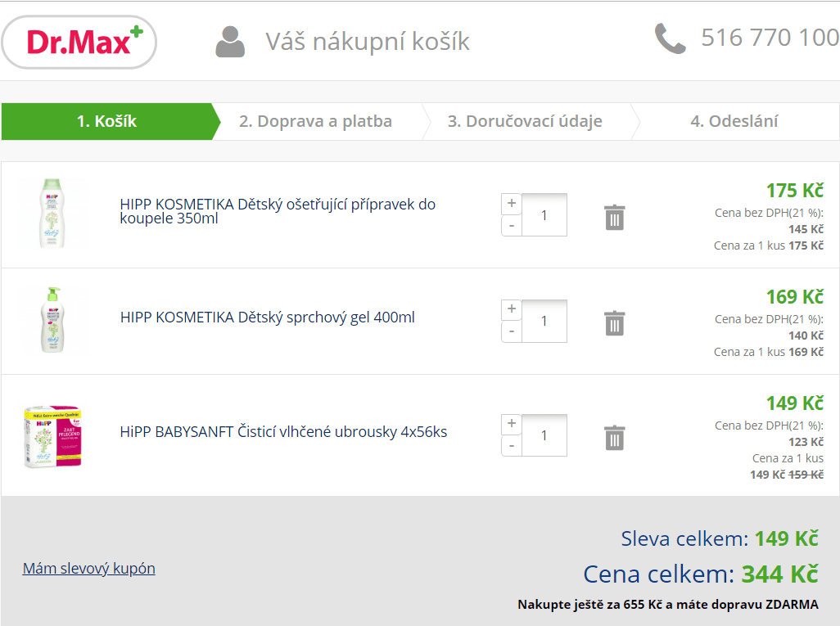Viewport: 840px width, 626px height.
Task: Click the phone handset icon
Action: (671, 38)
